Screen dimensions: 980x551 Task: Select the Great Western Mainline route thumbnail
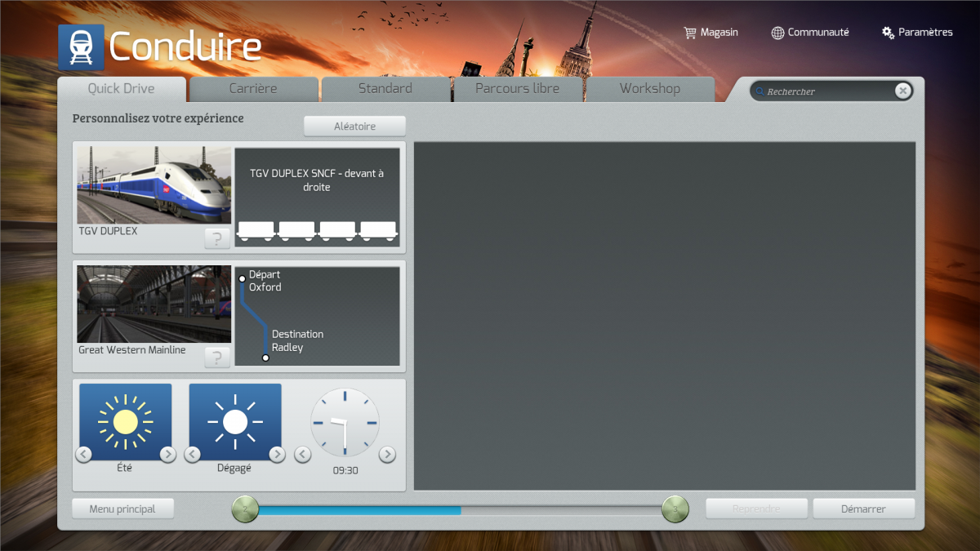click(154, 304)
